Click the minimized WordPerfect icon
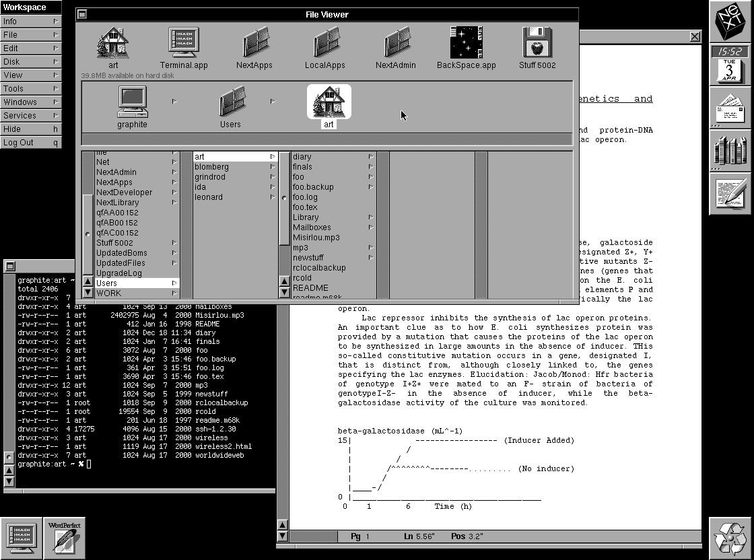This screenshot has height=560, width=754. 65,538
